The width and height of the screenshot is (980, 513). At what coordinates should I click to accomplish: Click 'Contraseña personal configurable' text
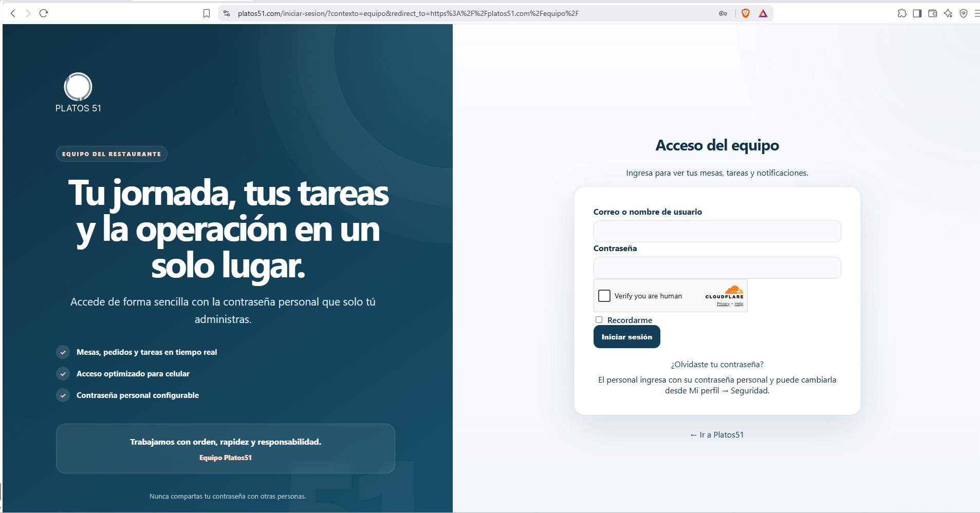click(138, 395)
